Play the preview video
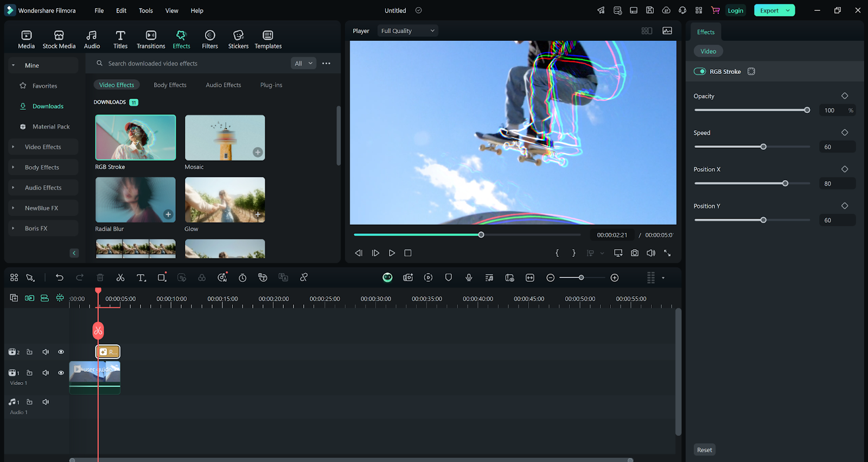 392,253
